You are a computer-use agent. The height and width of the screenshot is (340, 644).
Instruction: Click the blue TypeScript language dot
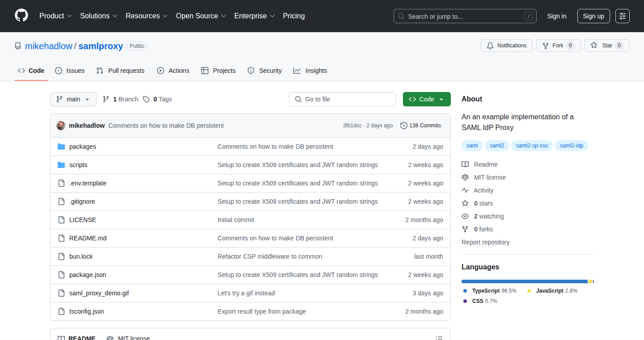pos(465,291)
